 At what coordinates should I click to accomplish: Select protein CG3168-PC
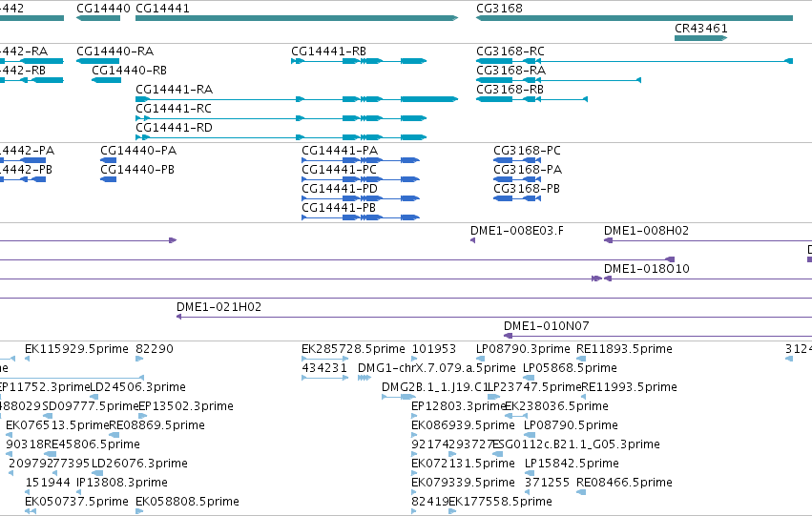tap(517, 160)
